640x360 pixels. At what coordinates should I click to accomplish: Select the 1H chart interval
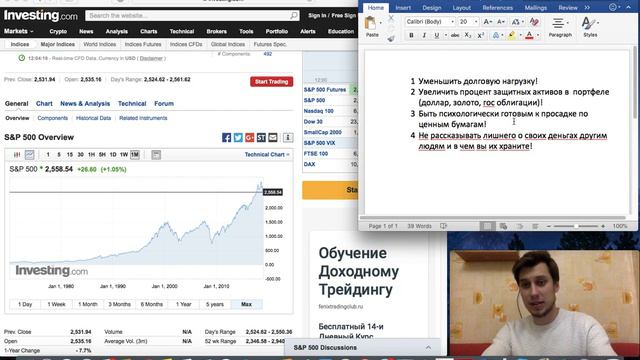91,155
